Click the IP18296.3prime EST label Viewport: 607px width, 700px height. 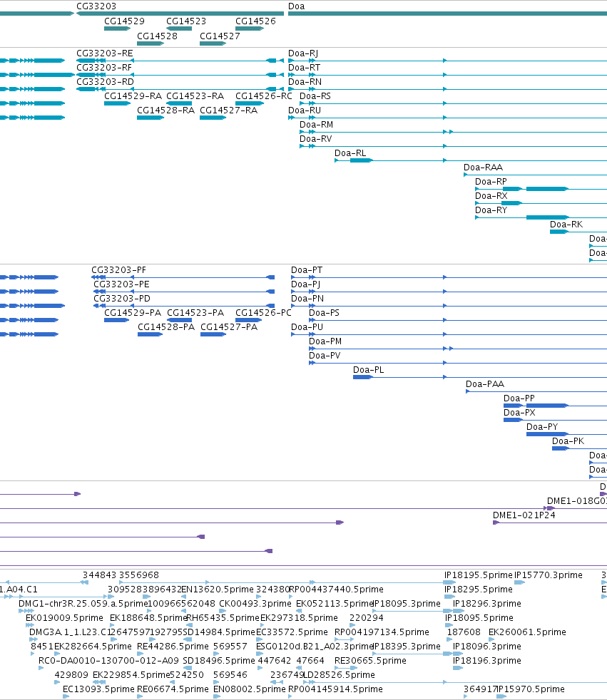tap(487, 604)
